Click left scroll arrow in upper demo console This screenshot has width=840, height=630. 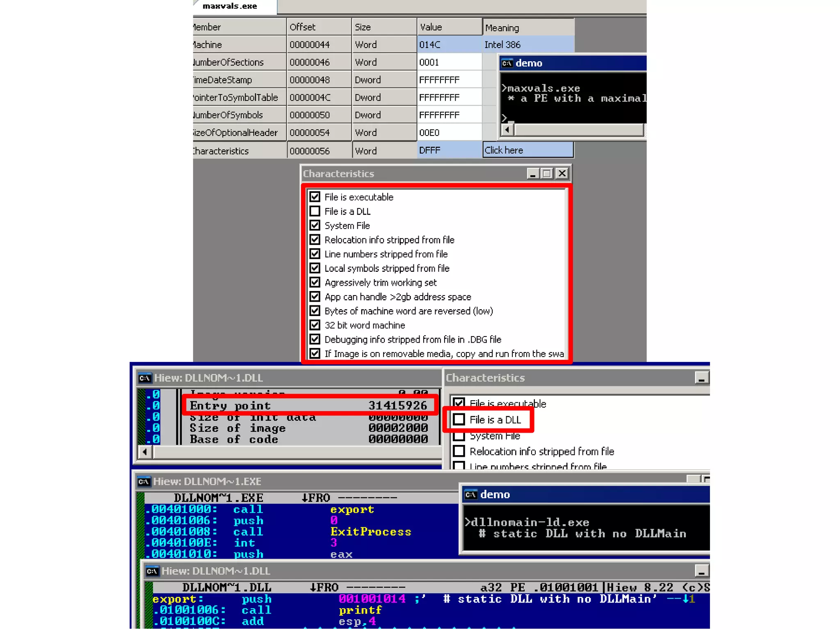(x=507, y=130)
